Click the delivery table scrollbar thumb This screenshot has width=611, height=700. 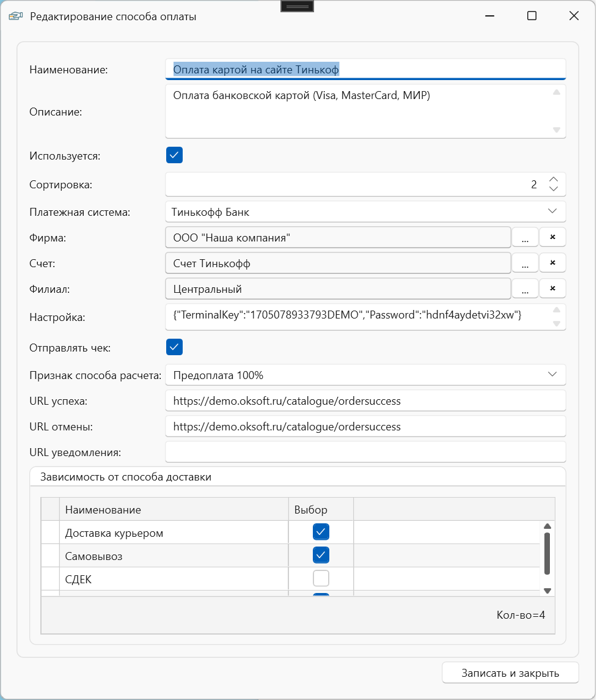coord(547,553)
